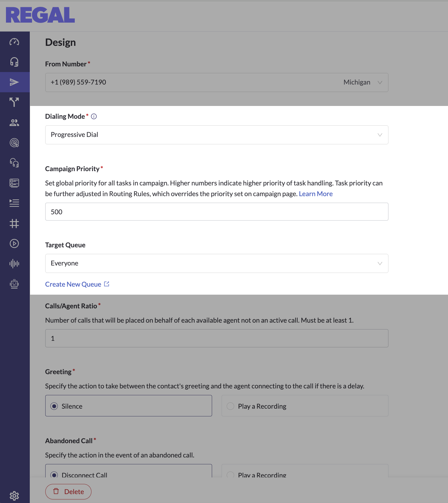Image resolution: width=448 pixels, height=503 pixels.
Task: Select Disconnect Call for abandoned calls
Action: tap(129, 471)
